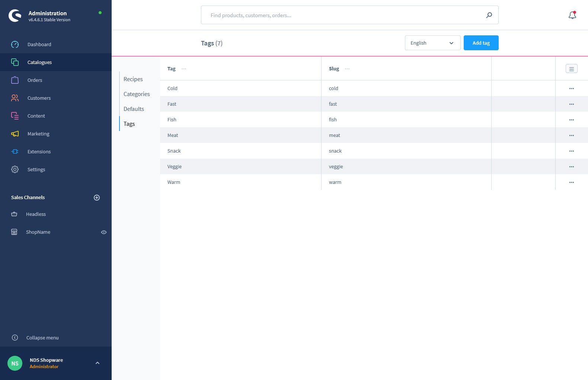Click the Tags (7) page title
The image size is (588, 380).
coord(212,43)
